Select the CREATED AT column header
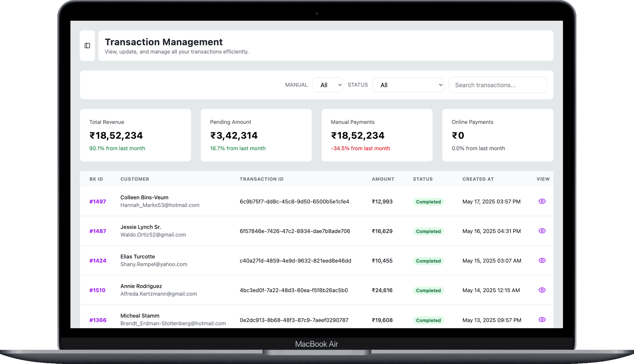The image size is (634, 364). coord(478,179)
